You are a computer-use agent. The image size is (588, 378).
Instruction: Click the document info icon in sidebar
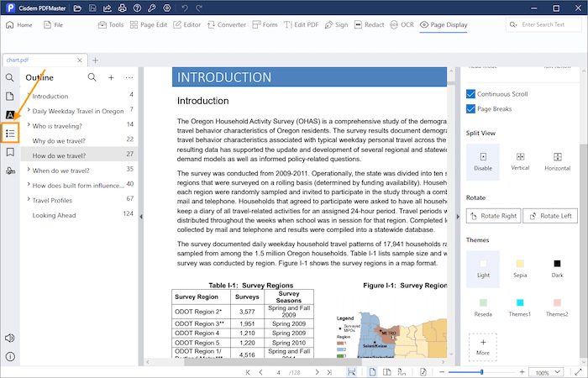(10, 356)
